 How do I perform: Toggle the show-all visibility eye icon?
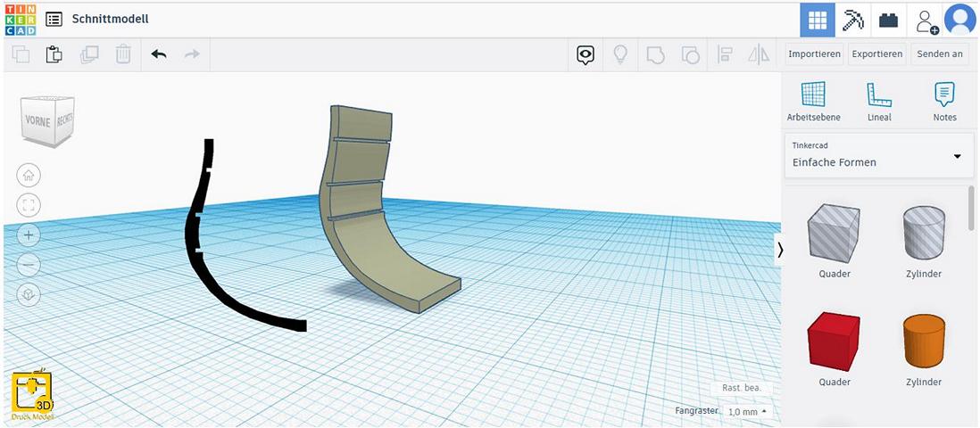point(586,55)
